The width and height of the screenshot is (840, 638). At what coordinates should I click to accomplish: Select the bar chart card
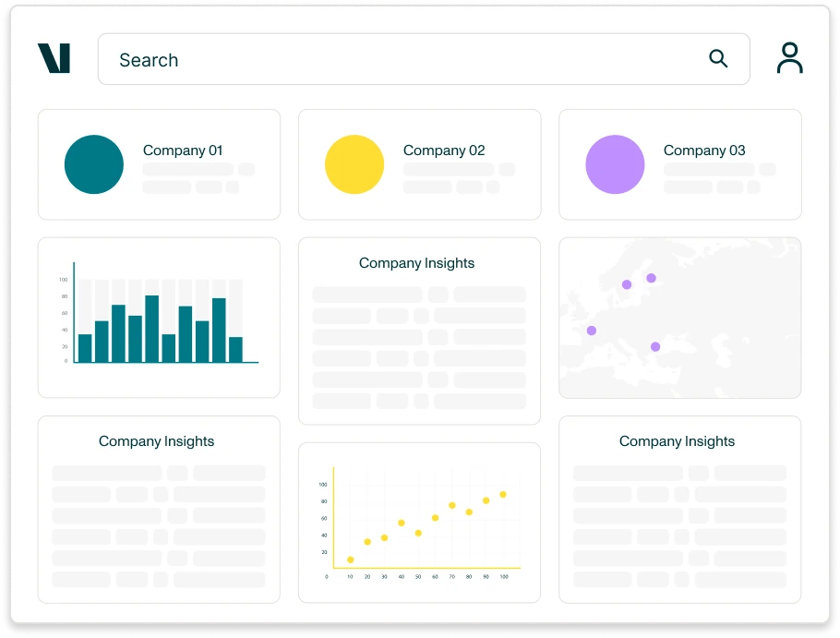click(x=159, y=317)
